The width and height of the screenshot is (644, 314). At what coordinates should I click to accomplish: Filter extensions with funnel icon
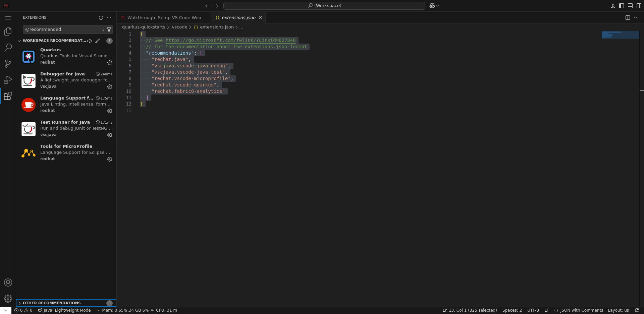pos(109,29)
